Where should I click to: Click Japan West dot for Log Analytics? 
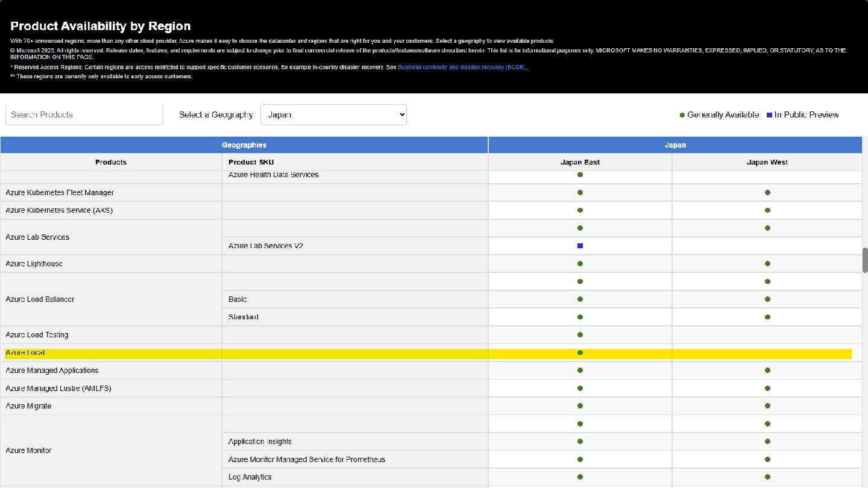coord(767,477)
